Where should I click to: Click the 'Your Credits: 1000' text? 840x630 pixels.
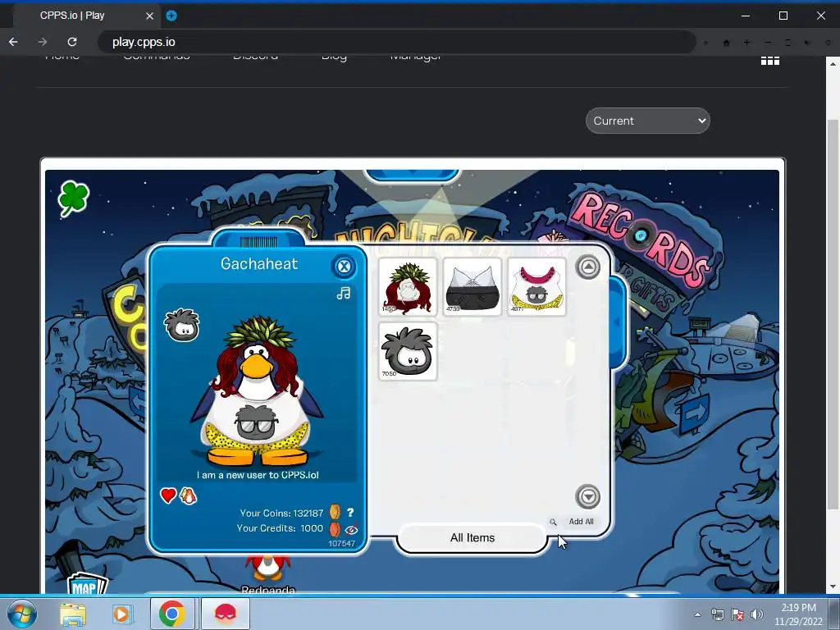280,528
